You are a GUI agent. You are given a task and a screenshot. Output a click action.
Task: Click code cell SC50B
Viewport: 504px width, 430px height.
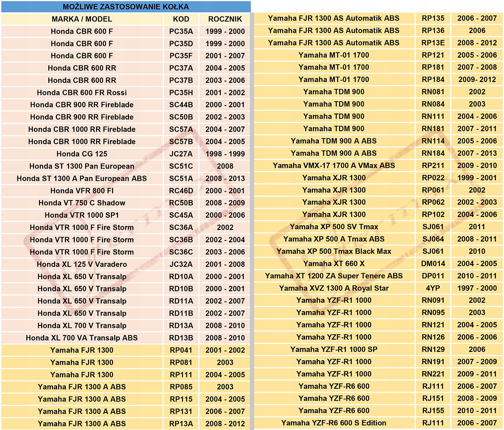click(181, 117)
